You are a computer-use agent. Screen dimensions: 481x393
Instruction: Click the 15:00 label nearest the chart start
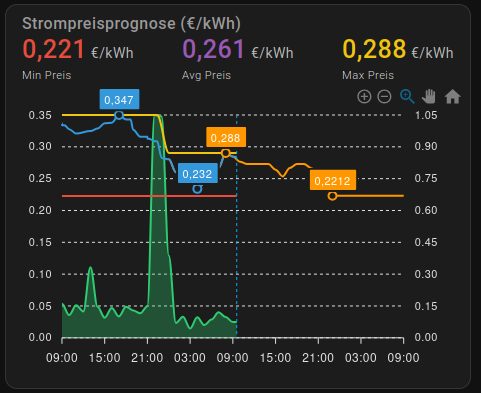(104, 358)
